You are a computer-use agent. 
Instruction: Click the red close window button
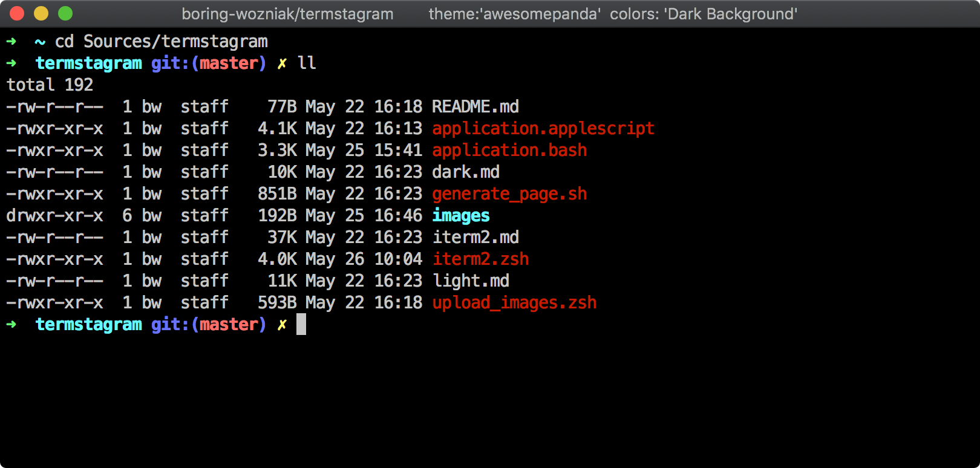17,13
